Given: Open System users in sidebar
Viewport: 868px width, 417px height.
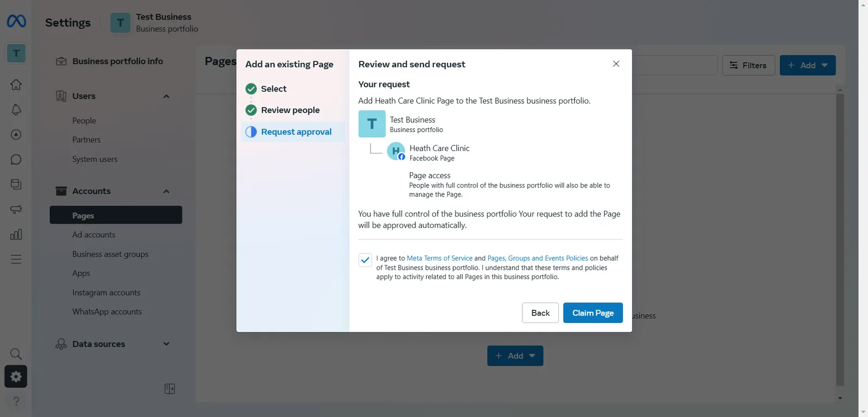Looking at the screenshot, I should pos(95,159).
